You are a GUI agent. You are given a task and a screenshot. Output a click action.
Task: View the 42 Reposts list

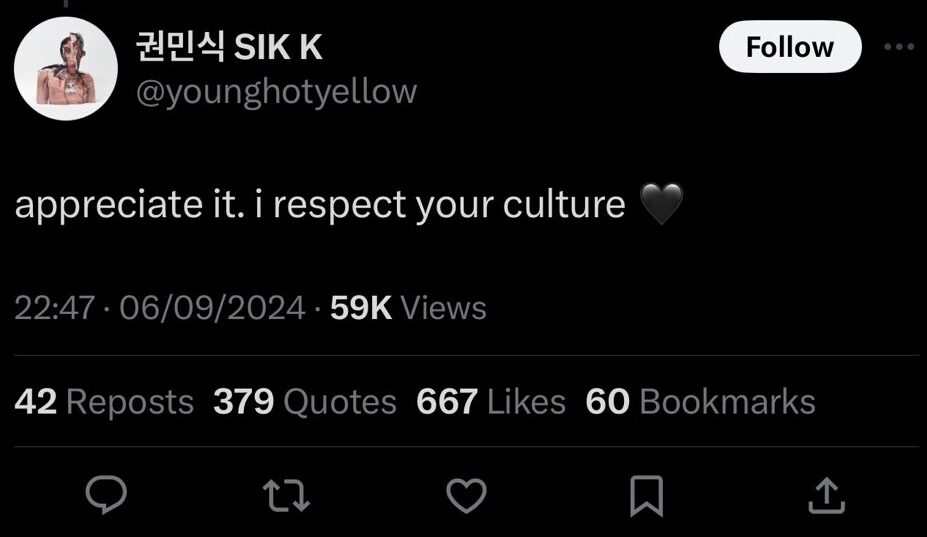[x=104, y=402]
